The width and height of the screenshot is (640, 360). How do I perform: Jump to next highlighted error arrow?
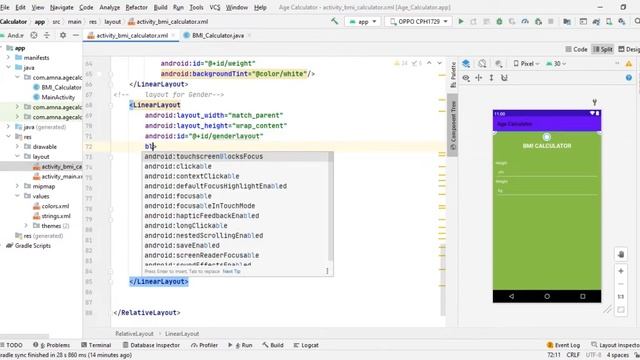pos(440,63)
